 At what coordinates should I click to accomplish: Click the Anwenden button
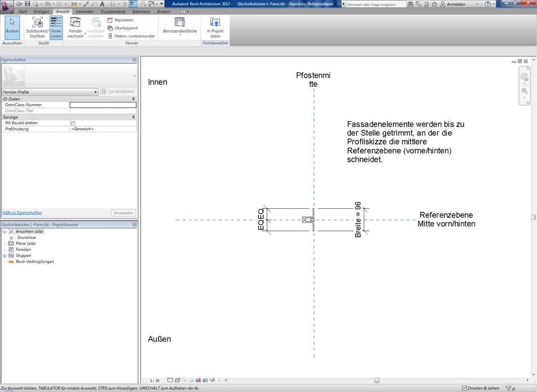point(124,213)
